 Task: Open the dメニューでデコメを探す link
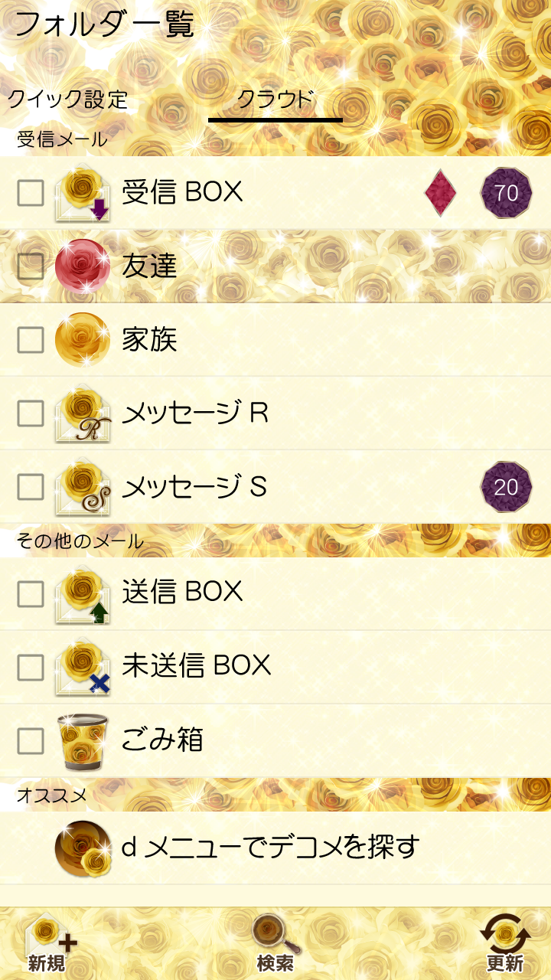coord(271,847)
